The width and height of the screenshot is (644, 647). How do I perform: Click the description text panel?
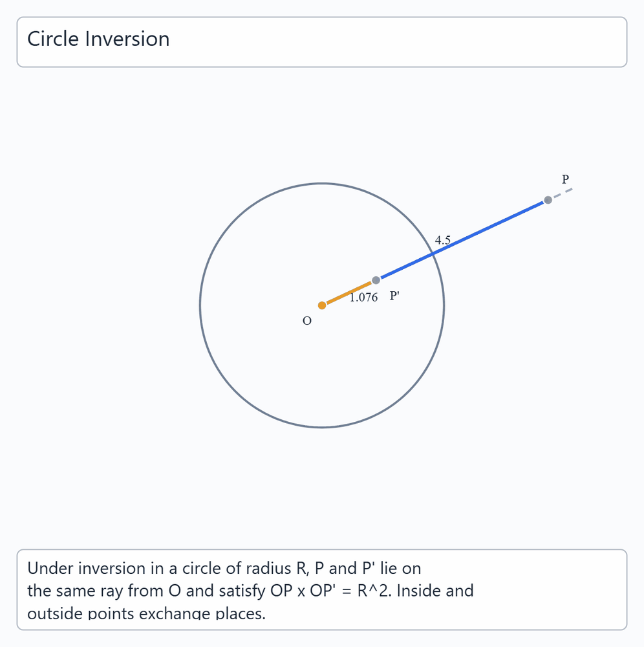point(322,589)
